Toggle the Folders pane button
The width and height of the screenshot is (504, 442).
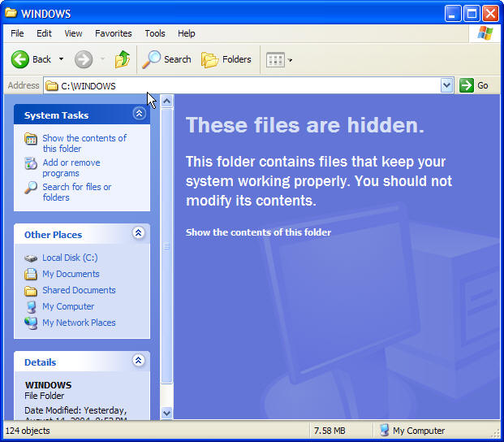226,59
